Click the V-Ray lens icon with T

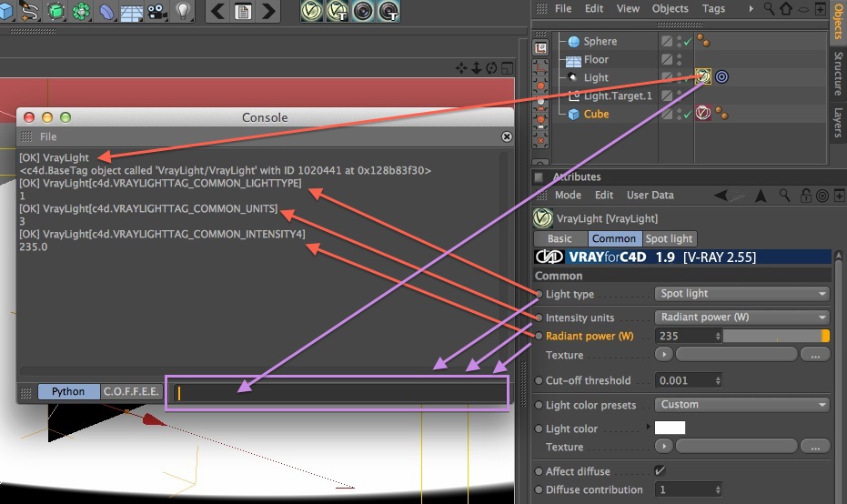point(389,11)
